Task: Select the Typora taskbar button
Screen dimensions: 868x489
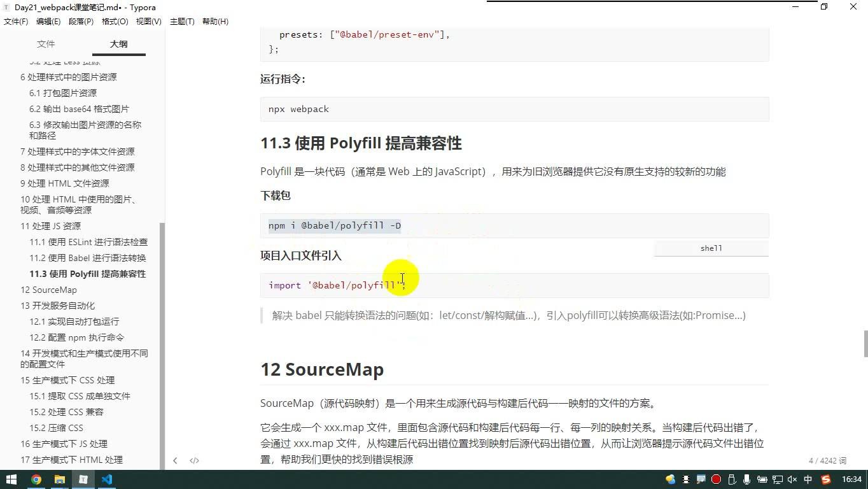Action: (x=83, y=479)
